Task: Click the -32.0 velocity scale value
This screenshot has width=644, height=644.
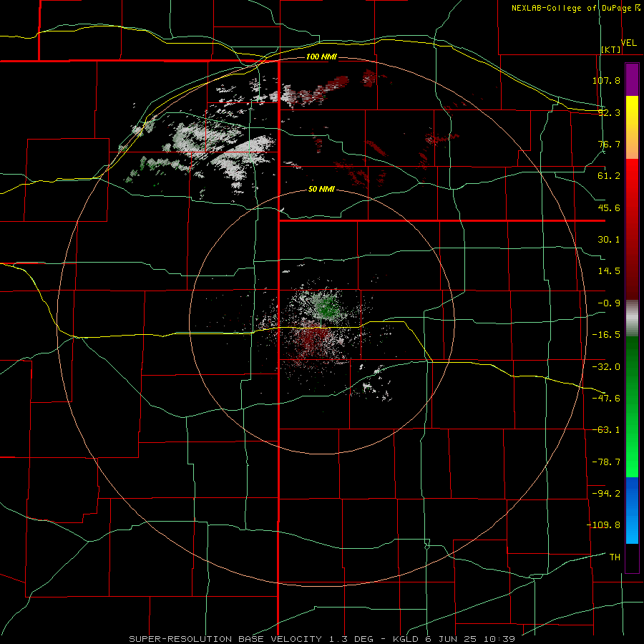Action: point(606,367)
